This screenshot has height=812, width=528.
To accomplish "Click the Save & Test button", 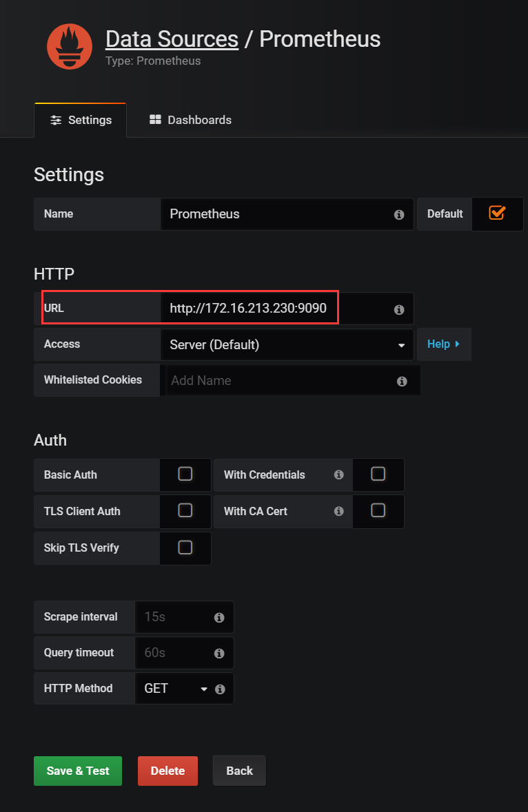I will [x=78, y=771].
